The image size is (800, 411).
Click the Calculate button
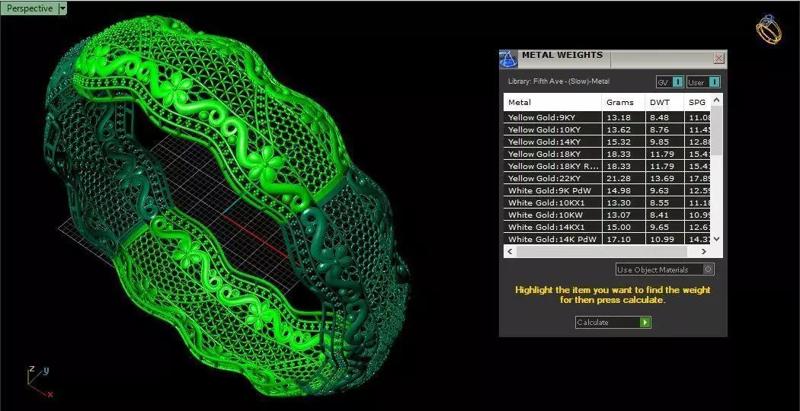coord(613,322)
